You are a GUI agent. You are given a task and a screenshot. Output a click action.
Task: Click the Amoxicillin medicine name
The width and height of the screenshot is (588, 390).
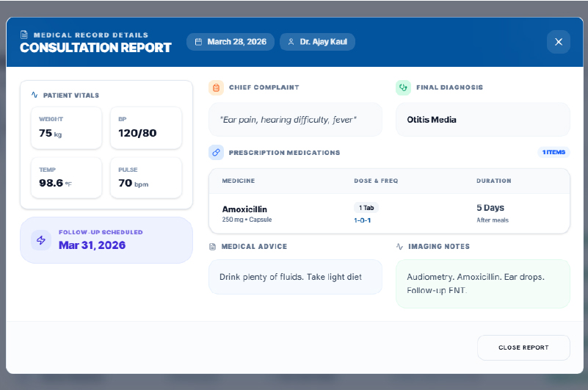coord(244,209)
